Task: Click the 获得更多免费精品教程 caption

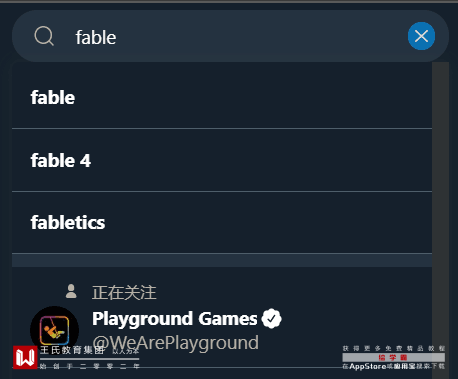Action: 394,349
